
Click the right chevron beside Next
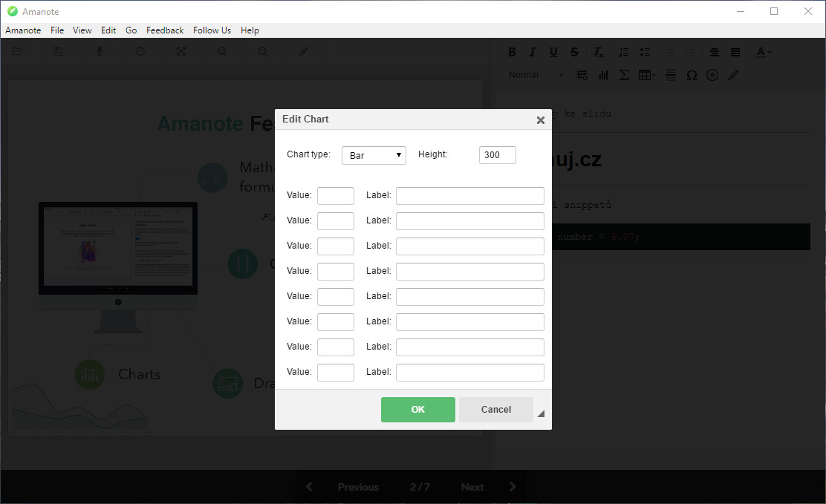513,487
